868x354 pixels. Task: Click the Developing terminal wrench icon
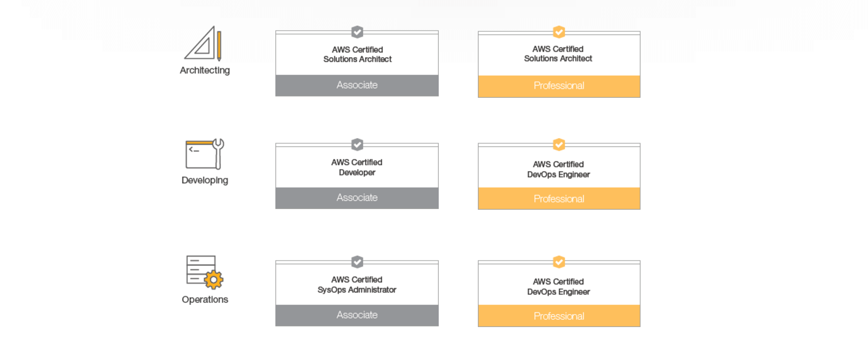coord(205,154)
